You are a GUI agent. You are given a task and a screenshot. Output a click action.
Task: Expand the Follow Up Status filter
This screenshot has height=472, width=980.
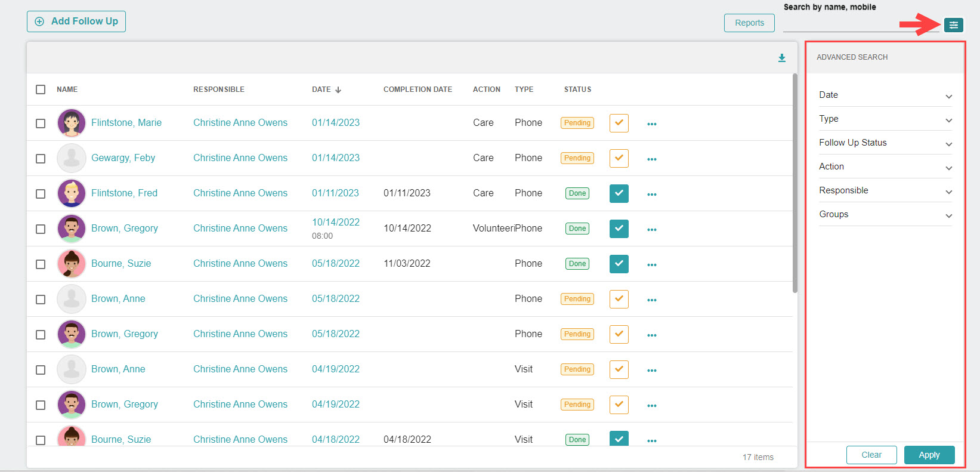pyautogui.click(x=885, y=143)
